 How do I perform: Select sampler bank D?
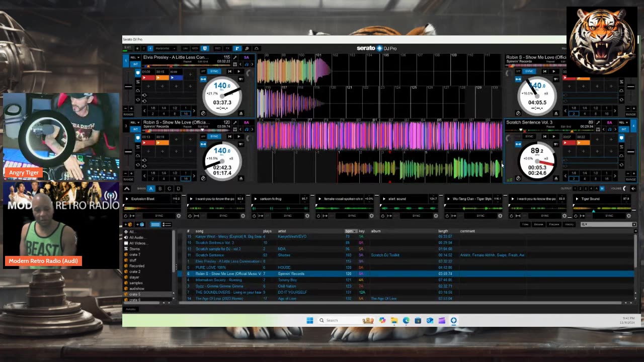[x=178, y=189]
